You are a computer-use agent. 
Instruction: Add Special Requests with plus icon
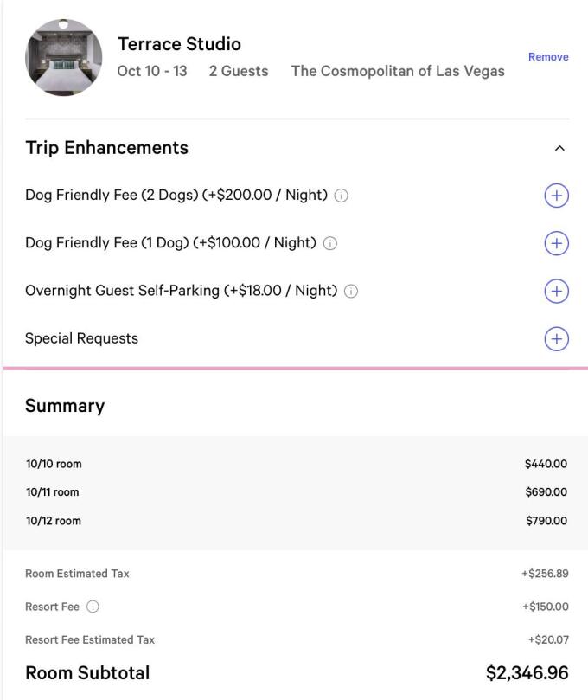pyautogui.click(x=556, y=338)
